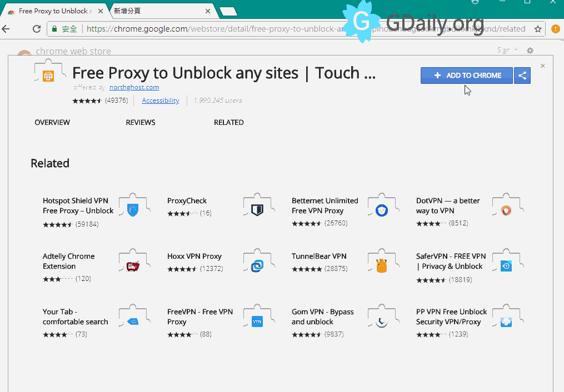Open PP VPN Free Unblock Security title
Screen dimensions: 564x392
click(x=451, y=317)
